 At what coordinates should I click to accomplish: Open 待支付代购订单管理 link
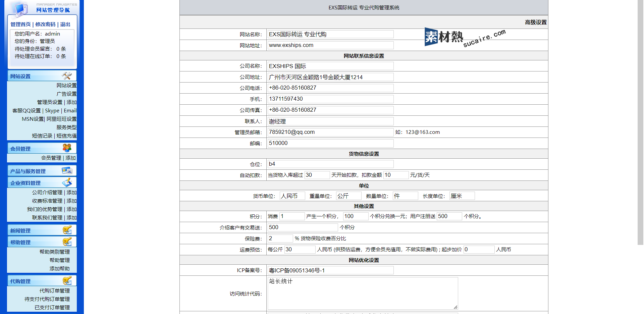click(x=47, y=299)
